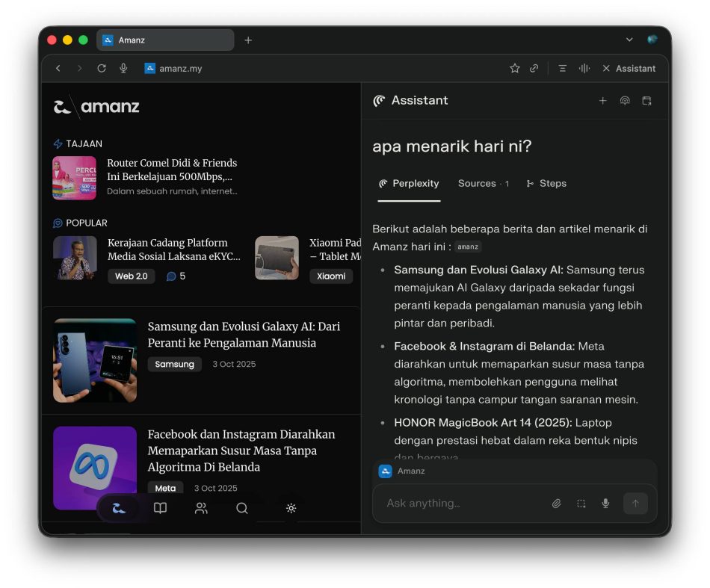Click the screenshot selection icon in ask box
Screen dimensions: 710x588
click(581, 504)
